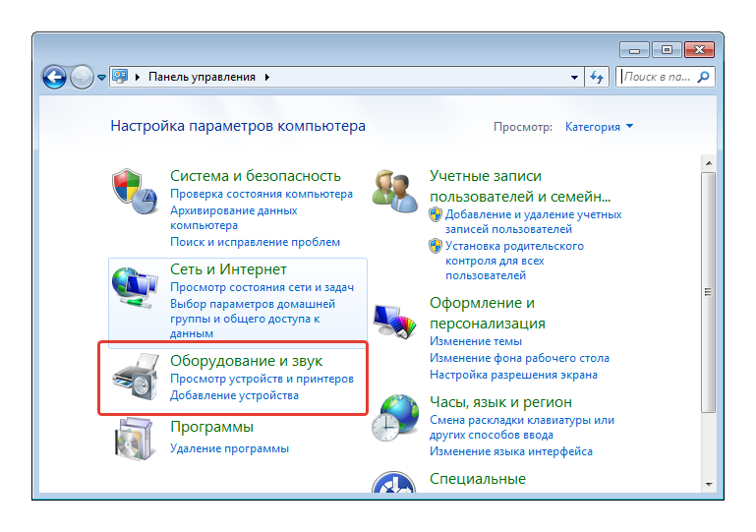Open Сеть и Интернет category
Image resolution: width=756 pixels, height=532 pixels.
tap(228, 269)
